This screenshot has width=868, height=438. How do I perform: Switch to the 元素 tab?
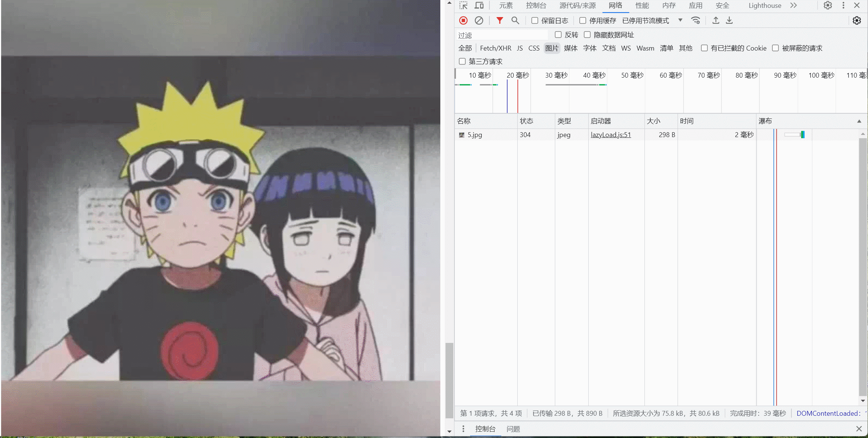tap(506, 6)
